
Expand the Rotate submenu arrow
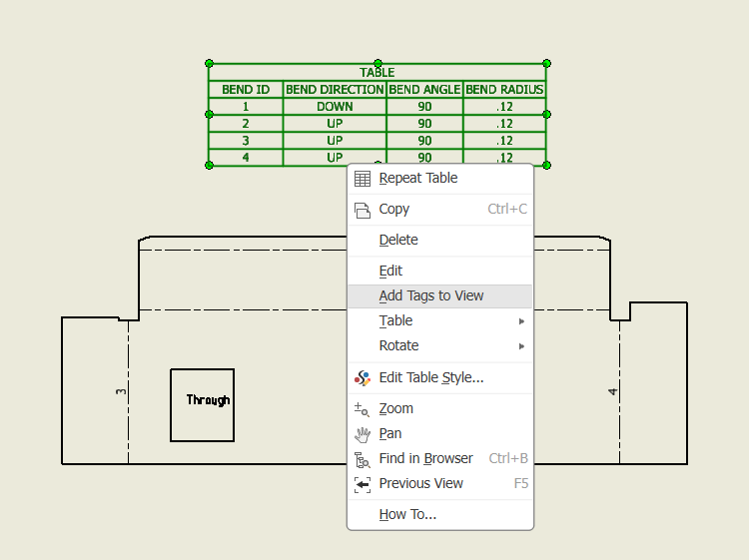pyautogui.click(x=521, y=346)
